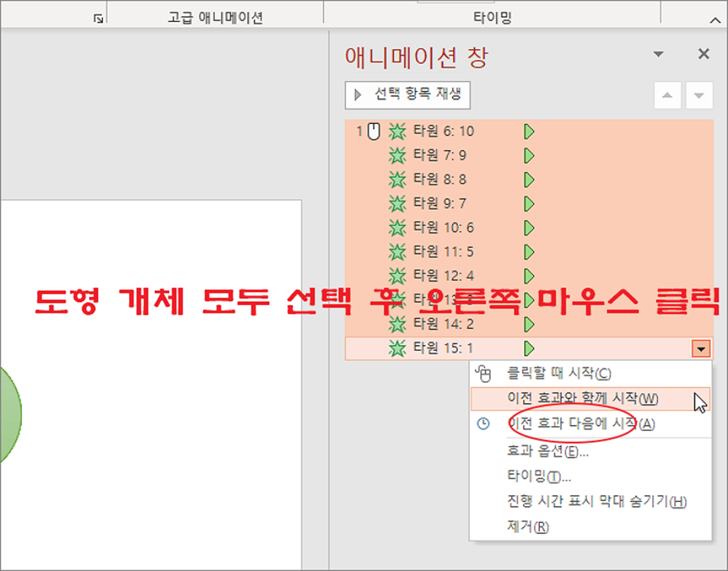Click star effect icon of 타원 8

click(397, 179)
